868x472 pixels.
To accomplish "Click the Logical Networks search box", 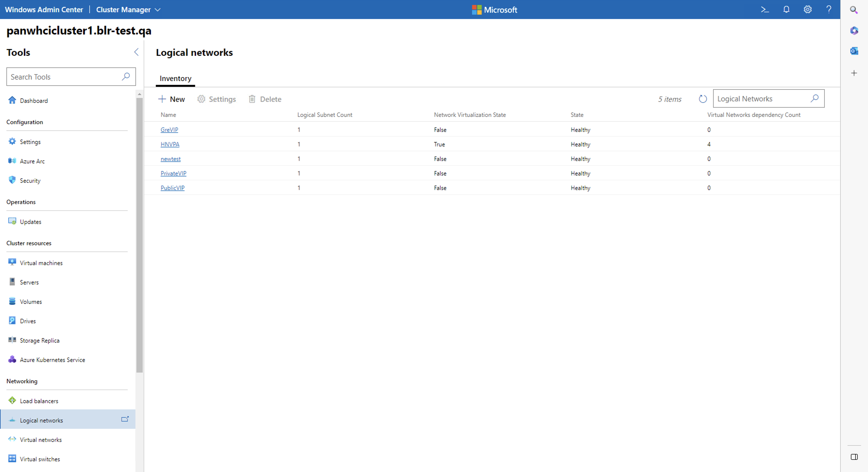I will [x=762, y=99].
